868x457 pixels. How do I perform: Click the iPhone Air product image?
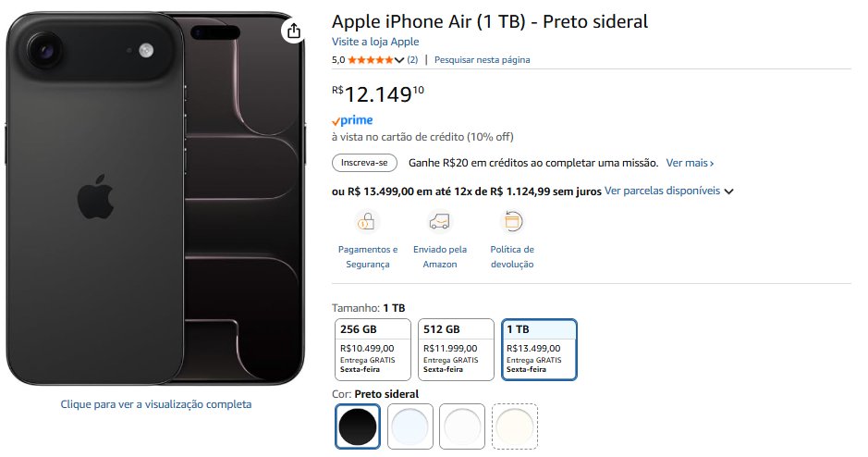[153, 199]
